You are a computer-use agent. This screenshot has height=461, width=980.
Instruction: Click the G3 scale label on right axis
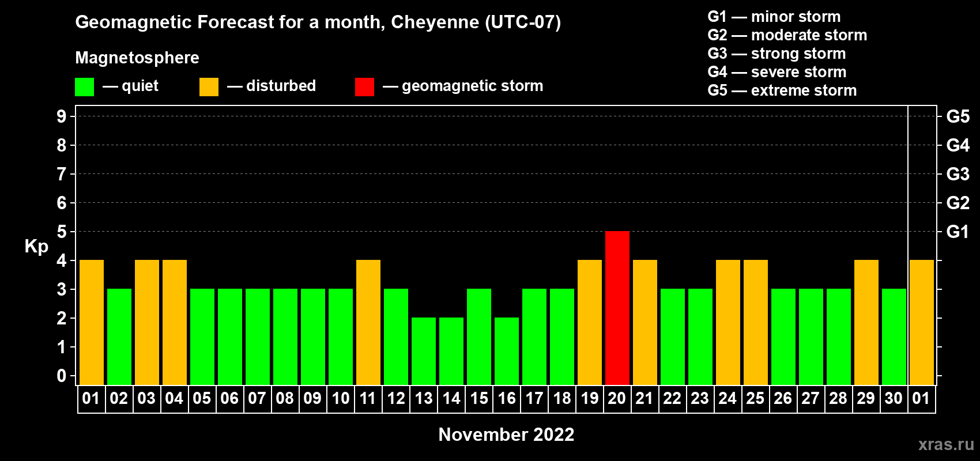coord(958,174)
